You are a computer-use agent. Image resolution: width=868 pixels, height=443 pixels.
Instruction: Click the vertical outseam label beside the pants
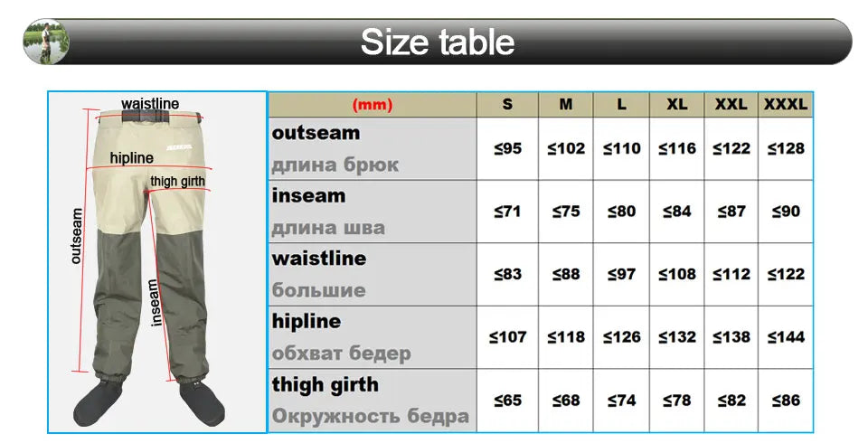point(77,236)
